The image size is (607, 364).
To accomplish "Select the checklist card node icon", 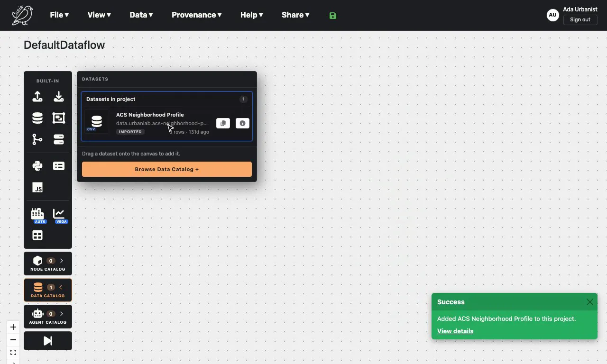I will pos(59,166).
